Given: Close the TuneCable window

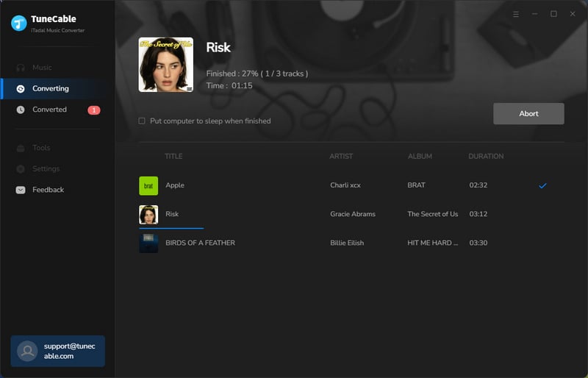Looking at the screenshot, I should tap(573, 14).
